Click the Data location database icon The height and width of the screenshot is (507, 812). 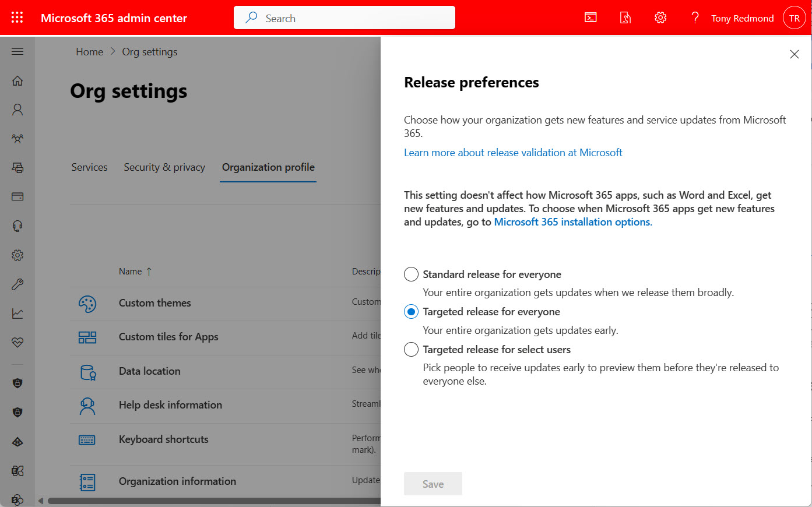click(87, 372)
